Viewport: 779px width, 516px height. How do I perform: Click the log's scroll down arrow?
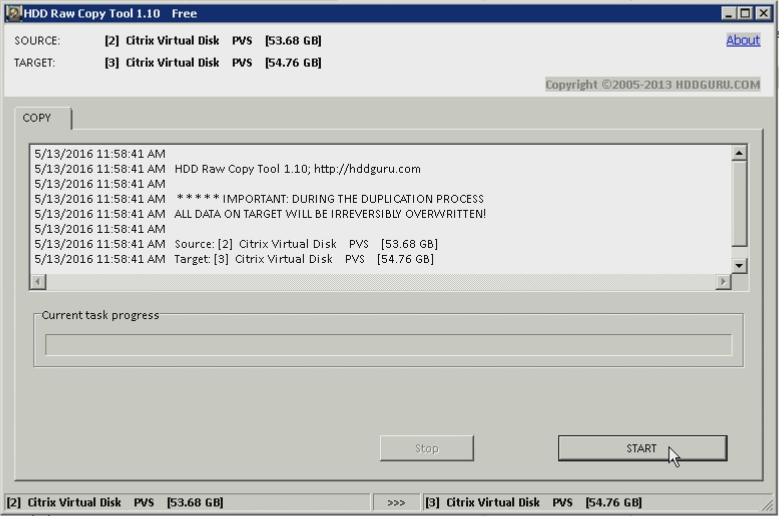[739, 265]
